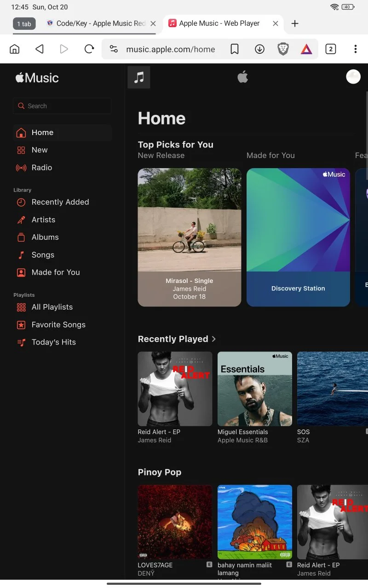This screenshot has width=368, height=588.
Task: Open browser downloads icon
Action: (260, 49)
